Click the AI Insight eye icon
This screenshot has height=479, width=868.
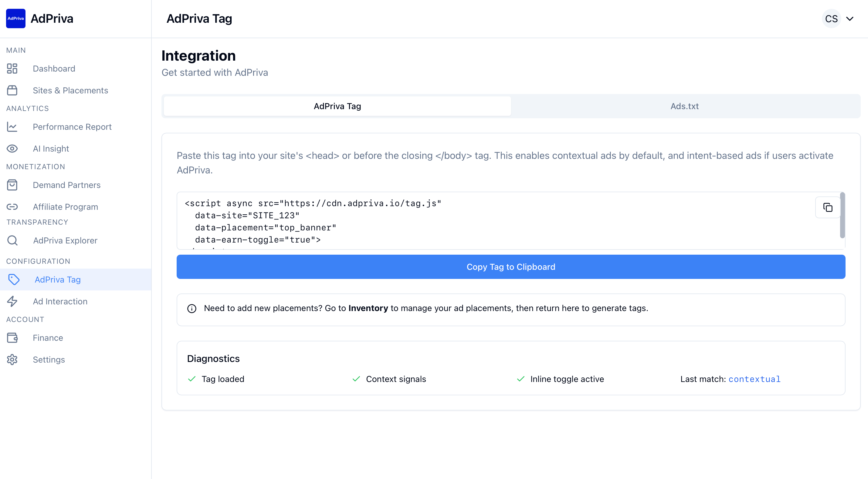click(12, 149)
